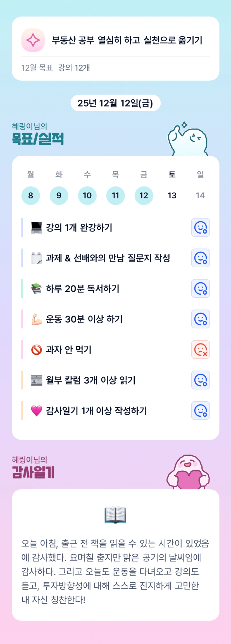The width and height of the screenshot is (231, 644).
Task: Click the 12월 목표 강의 12개 text
Action: pyautogui.click(x=56, y=68)
